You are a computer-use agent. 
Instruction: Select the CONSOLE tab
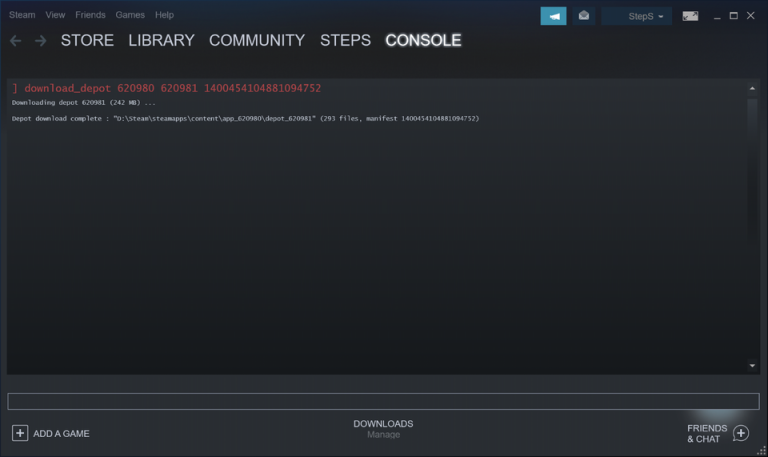pos(423,40)
